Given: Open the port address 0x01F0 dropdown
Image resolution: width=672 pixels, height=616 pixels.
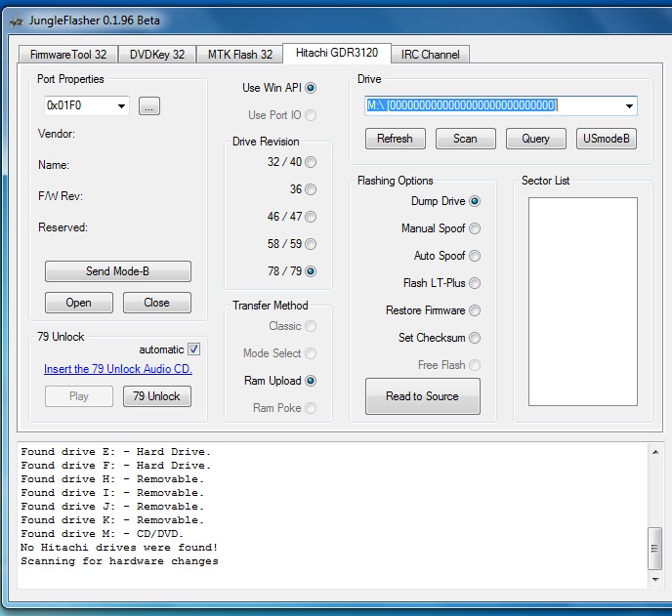Looking at the screenshot, I should pos(121,106).
